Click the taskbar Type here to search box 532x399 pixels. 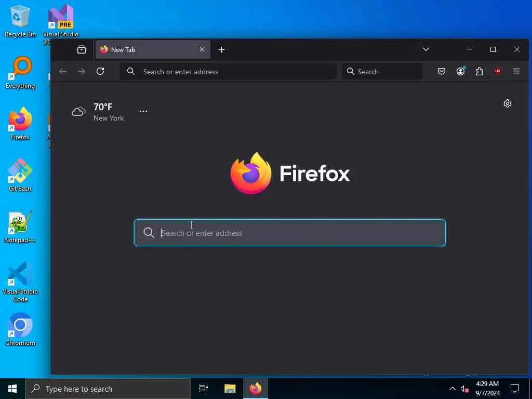coord(108,389)
